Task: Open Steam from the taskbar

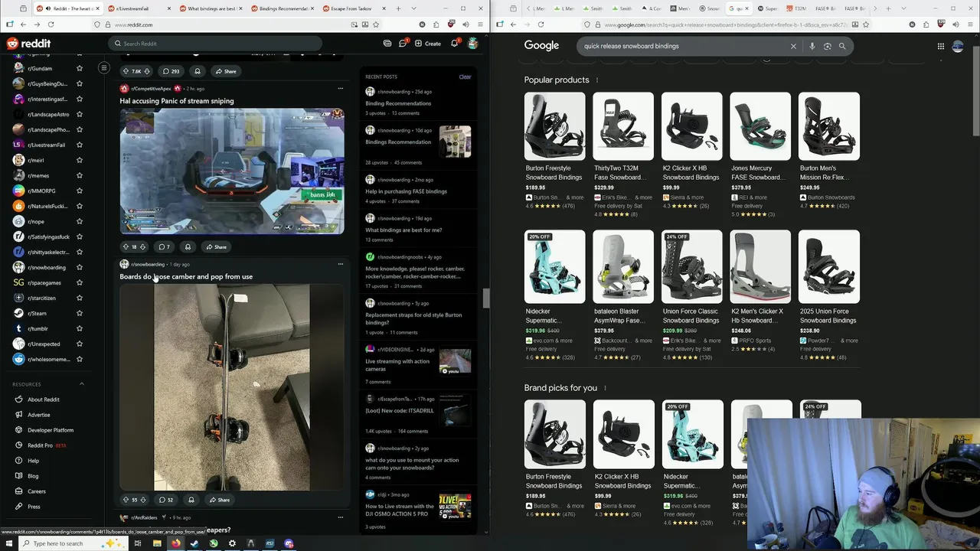Action: (194, 543)
